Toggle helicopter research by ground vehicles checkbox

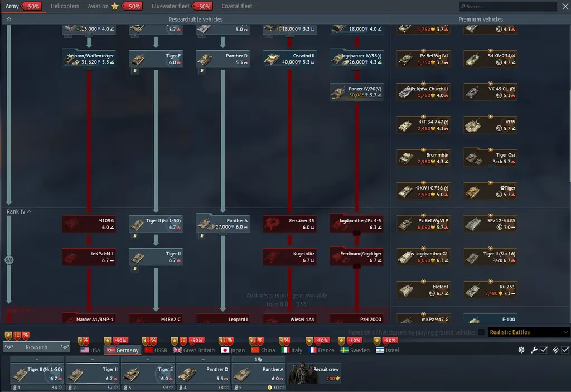[x=481, y=332]
